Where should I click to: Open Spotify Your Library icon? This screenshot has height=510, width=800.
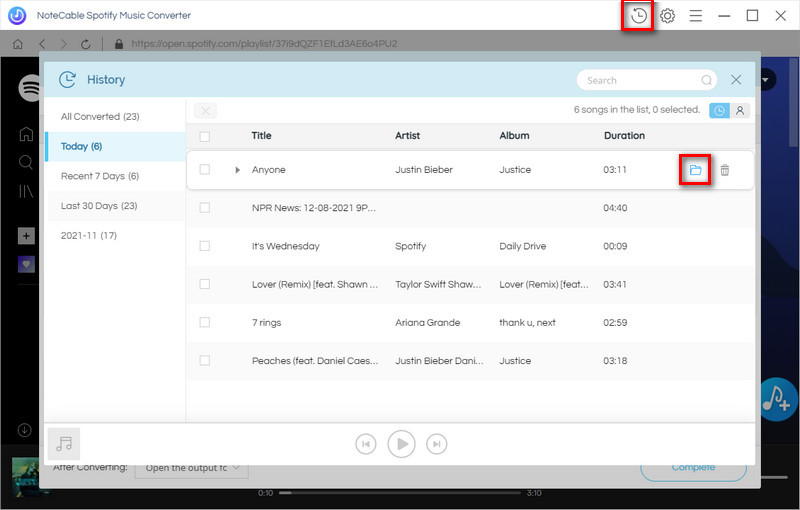26,192
